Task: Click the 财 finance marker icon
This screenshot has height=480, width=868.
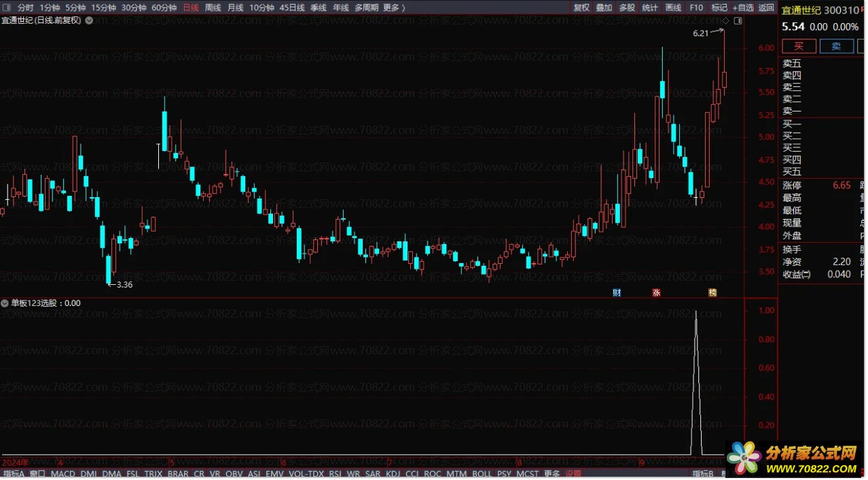Action: pyautogui.click(x=617, y=292)
